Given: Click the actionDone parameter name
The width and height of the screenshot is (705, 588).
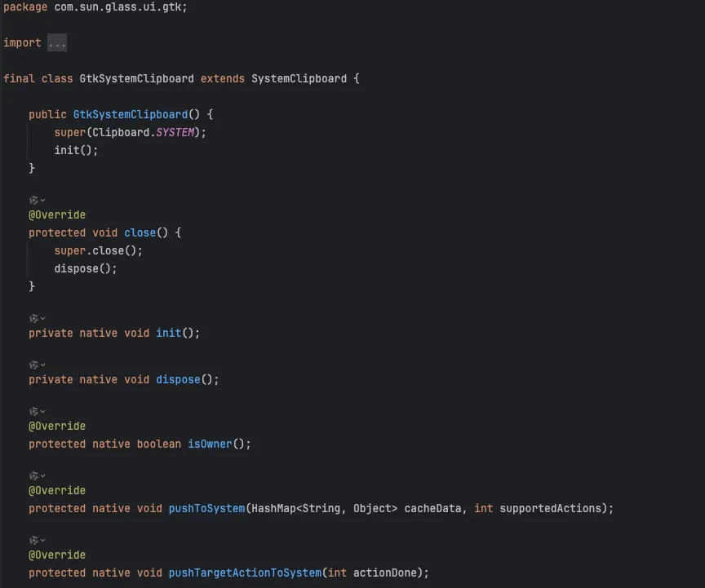Looking at the screenshot, I should (x=385, y=573).
